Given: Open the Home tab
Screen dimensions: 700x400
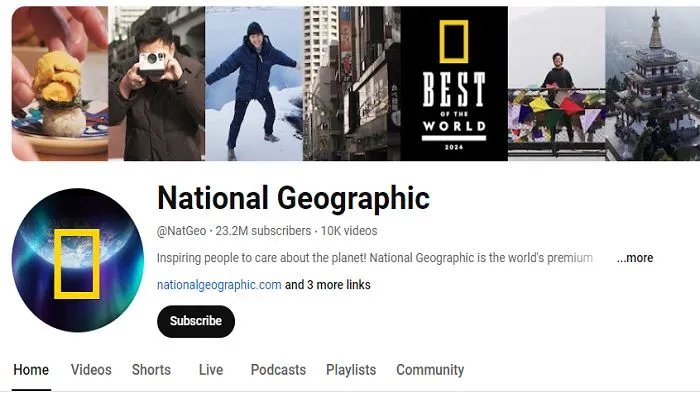Looking at the screenshot, I should pos(31,370).
